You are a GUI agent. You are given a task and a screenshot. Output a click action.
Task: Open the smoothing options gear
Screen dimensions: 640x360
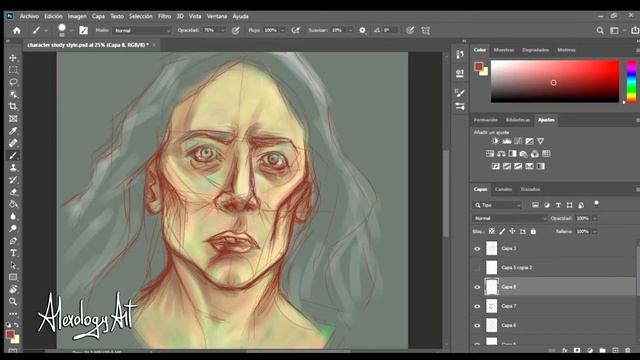362,31
